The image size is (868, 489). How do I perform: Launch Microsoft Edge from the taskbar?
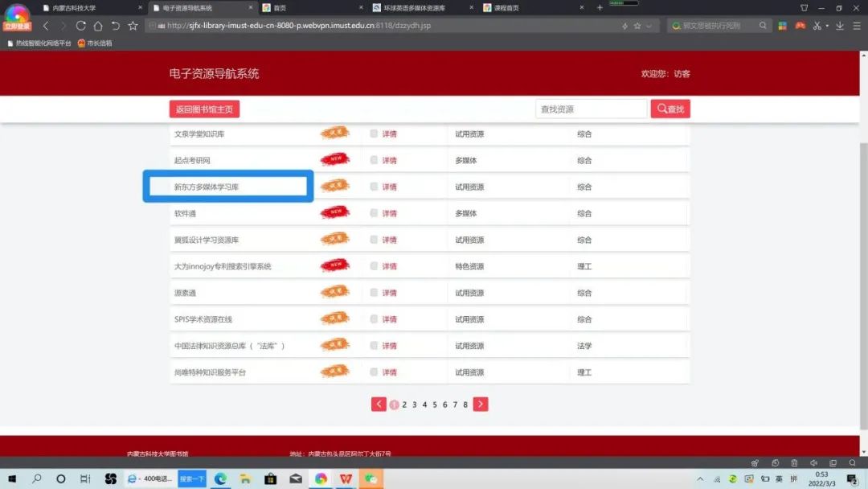pos(220,479)
